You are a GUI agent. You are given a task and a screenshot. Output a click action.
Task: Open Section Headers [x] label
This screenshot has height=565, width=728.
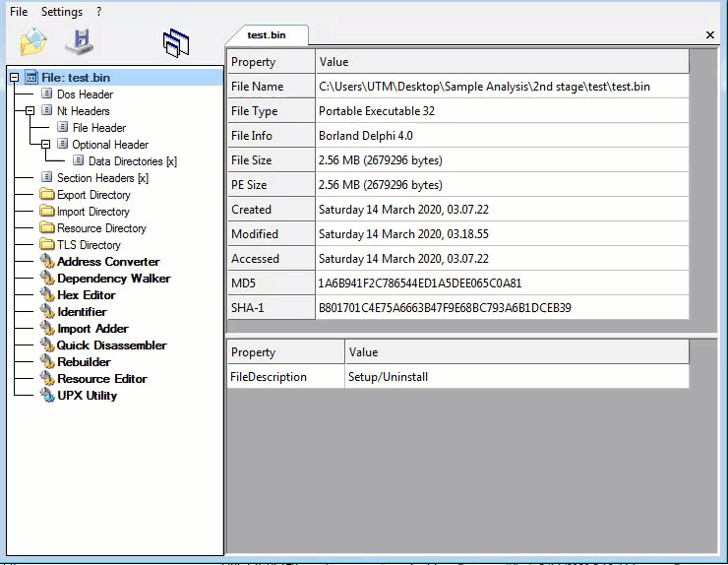click(102, 178)
